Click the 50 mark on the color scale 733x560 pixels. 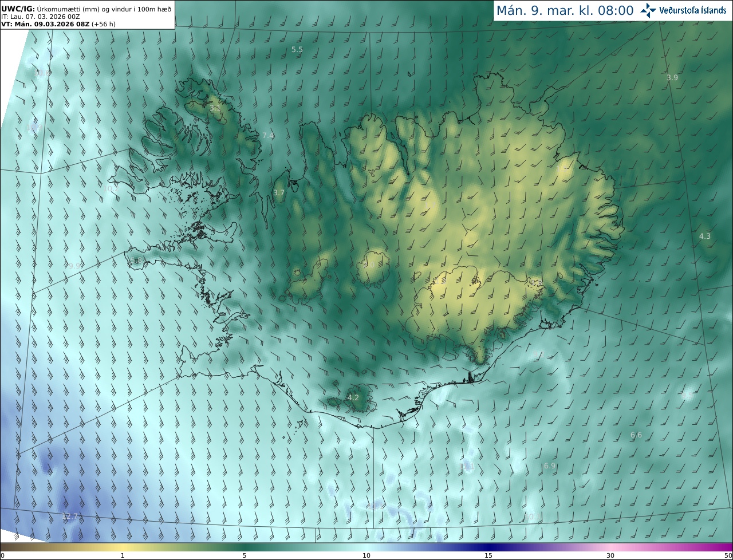(x=728, y=555)
